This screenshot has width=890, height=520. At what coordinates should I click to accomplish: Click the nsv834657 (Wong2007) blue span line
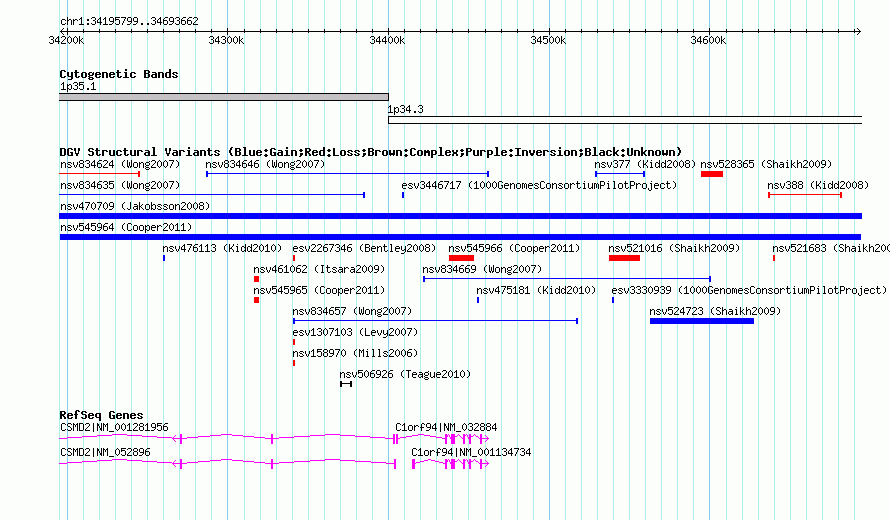coord(435,321)
